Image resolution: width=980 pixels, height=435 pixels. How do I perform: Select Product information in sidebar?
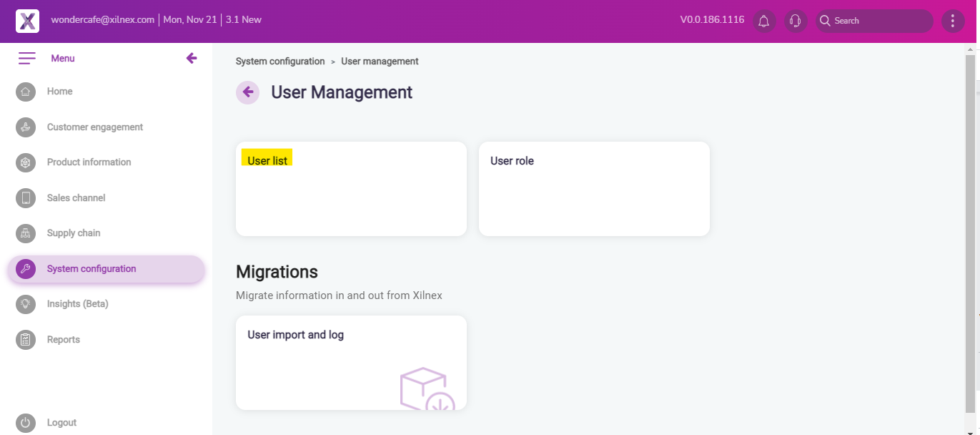pyautogui.click(x=89, y=162)
